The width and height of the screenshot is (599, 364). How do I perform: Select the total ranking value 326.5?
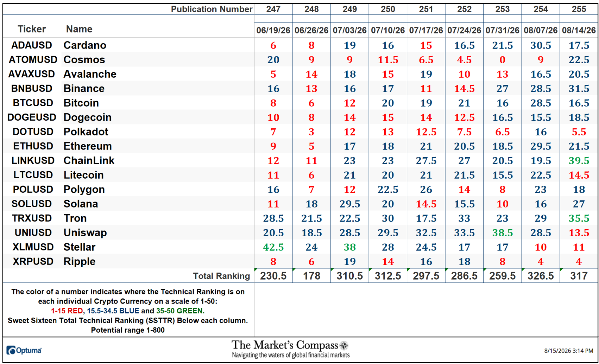point(541,276)
